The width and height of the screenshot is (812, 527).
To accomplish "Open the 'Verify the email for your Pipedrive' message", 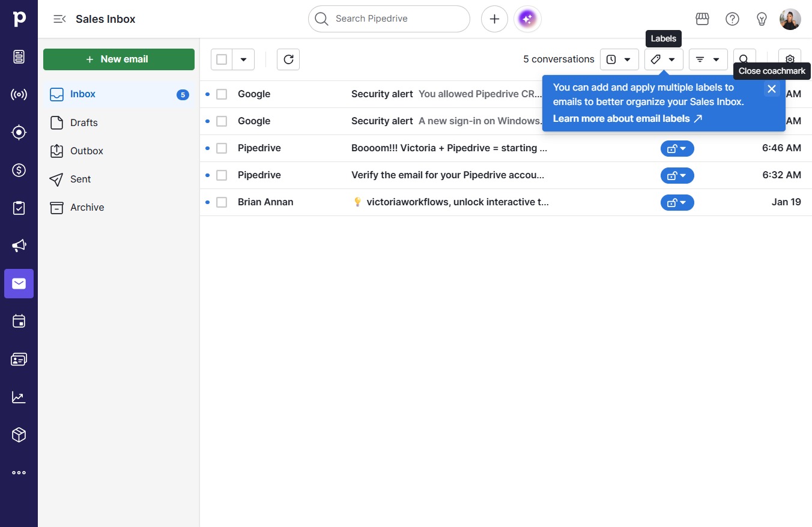I will click(x=448, y=175).
